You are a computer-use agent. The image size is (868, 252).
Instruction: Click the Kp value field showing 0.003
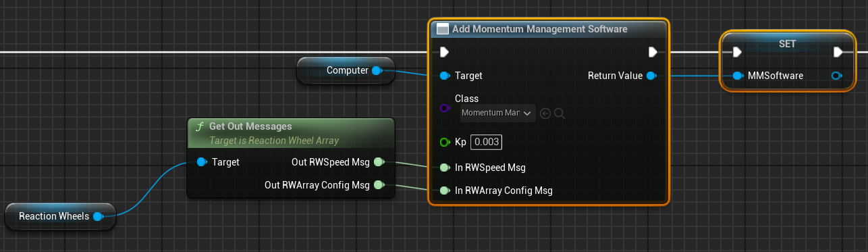(486, 143)
